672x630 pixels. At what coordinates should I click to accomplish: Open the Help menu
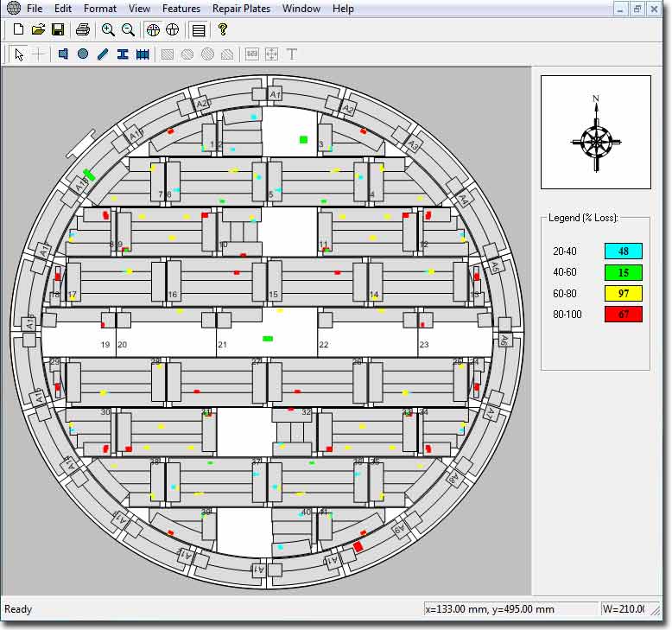click(x=343, y=9)
